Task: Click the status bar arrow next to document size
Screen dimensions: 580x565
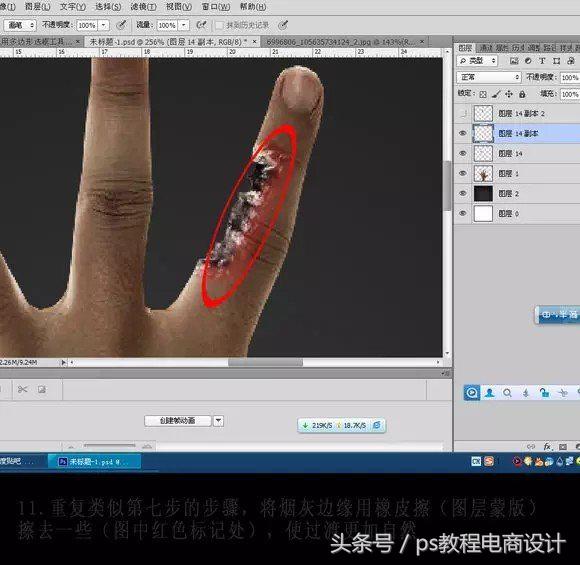Action: (64, 363)
